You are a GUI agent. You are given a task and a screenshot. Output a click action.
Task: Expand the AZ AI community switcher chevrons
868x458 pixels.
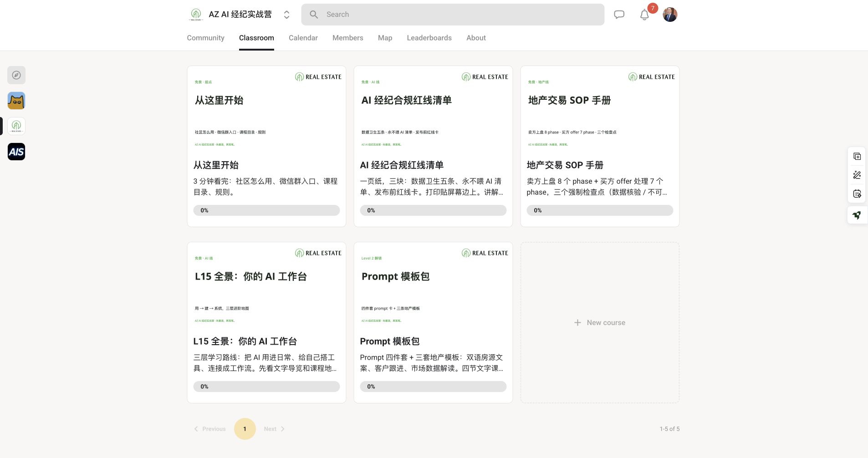286,15
